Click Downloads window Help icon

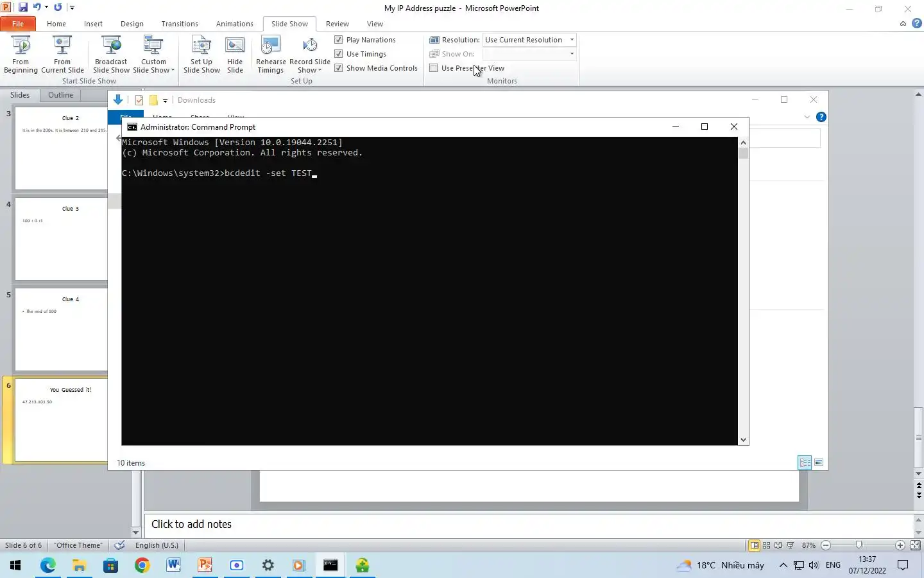(x=821, y=117)
